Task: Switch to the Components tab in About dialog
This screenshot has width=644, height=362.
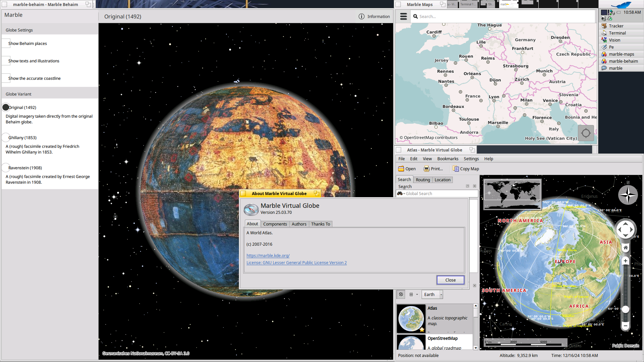Action: (275, 224)
